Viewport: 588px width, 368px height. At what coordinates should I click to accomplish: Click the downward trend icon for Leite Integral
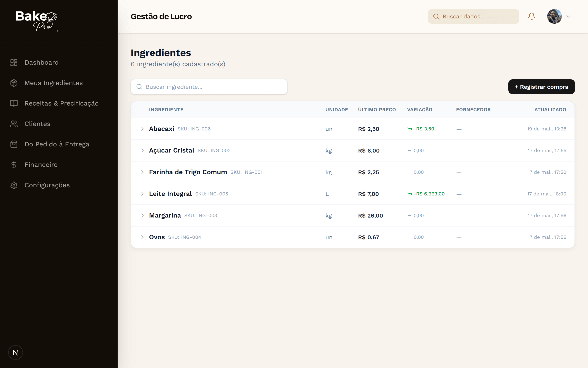point(409,194)
